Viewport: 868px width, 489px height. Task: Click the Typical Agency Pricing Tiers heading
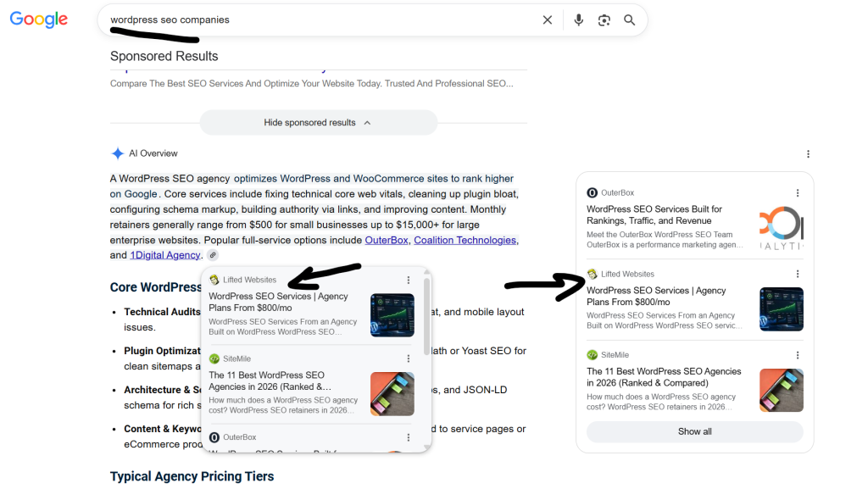192,476
